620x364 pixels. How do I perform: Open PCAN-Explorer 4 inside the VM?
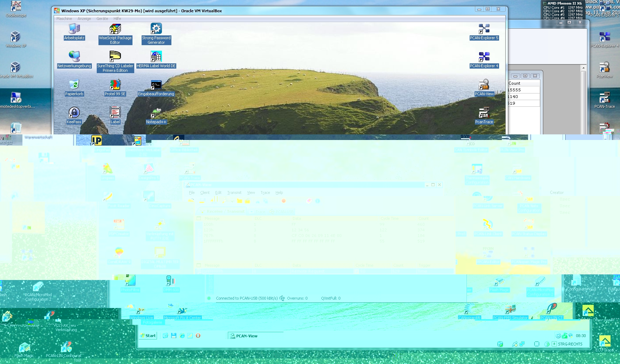(484, 59)
